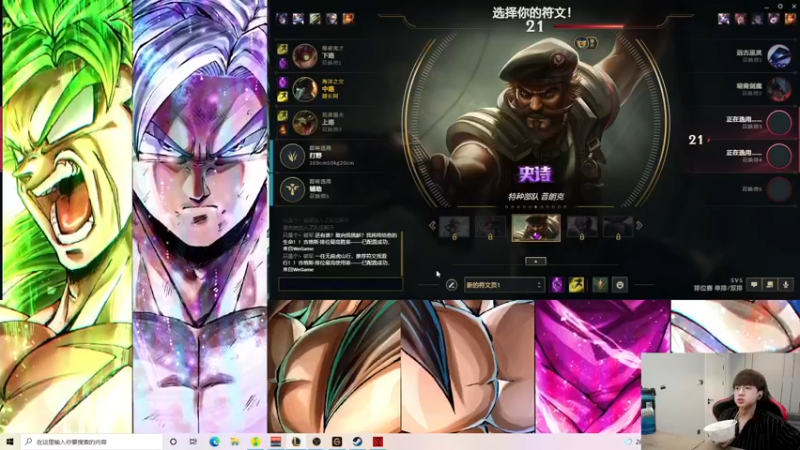Switch to League client taskbar icon

pos(296,441)
